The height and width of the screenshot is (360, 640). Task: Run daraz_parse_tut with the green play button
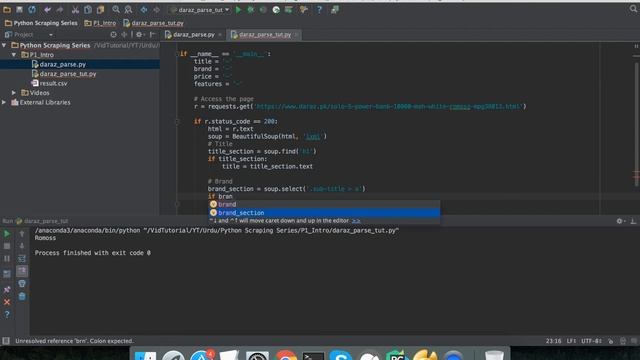(238, 9)
